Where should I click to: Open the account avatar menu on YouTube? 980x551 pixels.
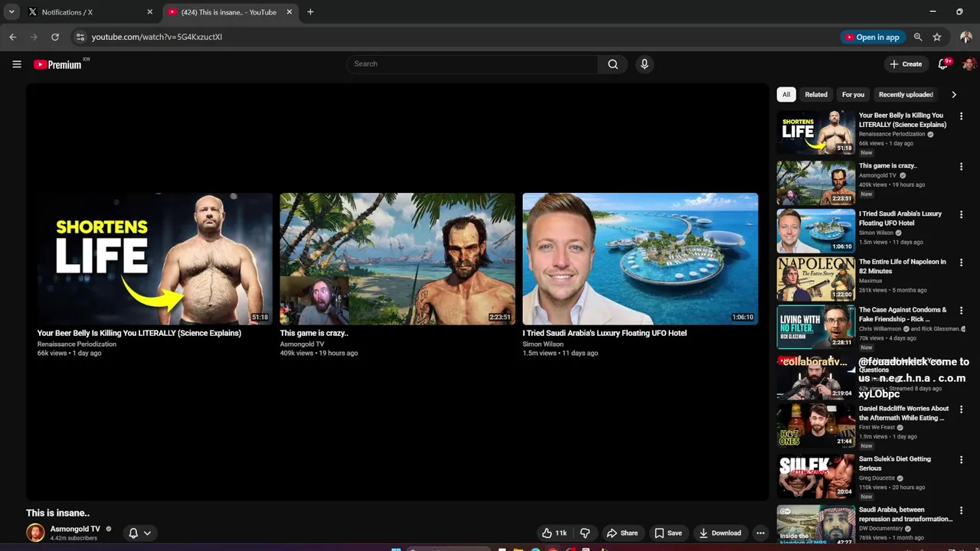pos(969,64)
